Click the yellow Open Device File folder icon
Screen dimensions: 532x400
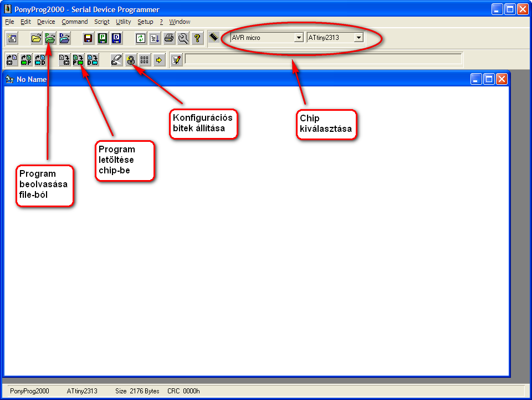point(36,38)
